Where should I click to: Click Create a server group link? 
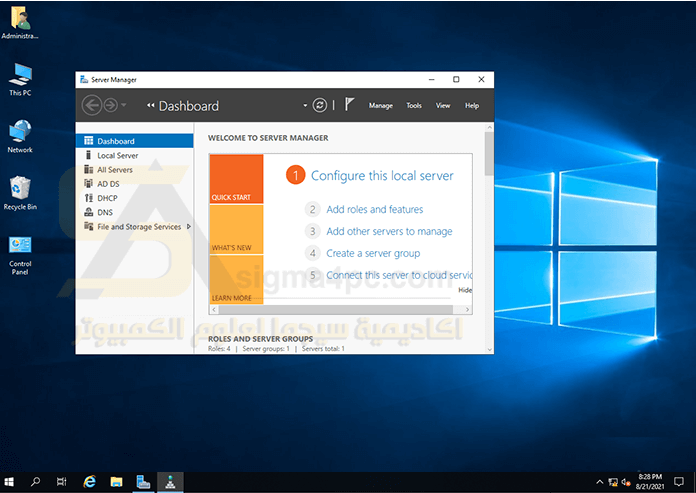tap(373, 253)
